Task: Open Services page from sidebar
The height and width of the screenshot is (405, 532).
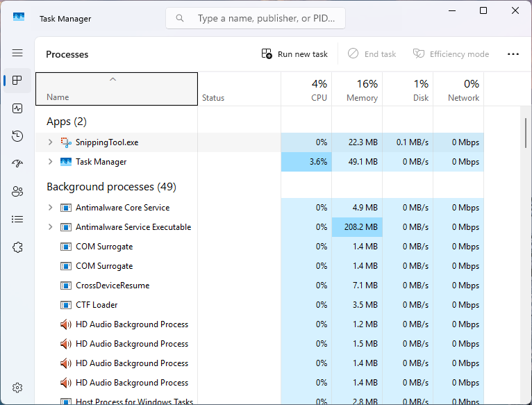Action: click(x=17, y=247)
